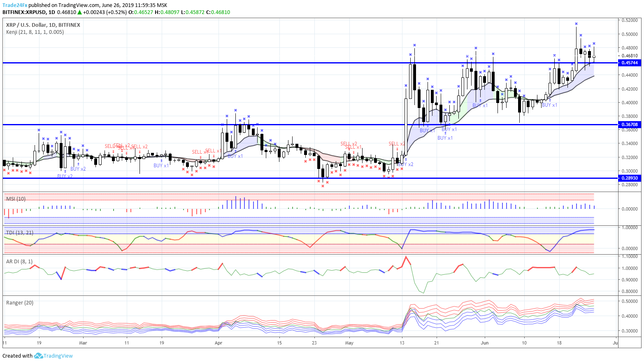Image resolution: width=644 pixels, height=363 pixels.
Task: Click the 0.40000 main price scale label
Action: pyautogui.click(x=630, y=103)
